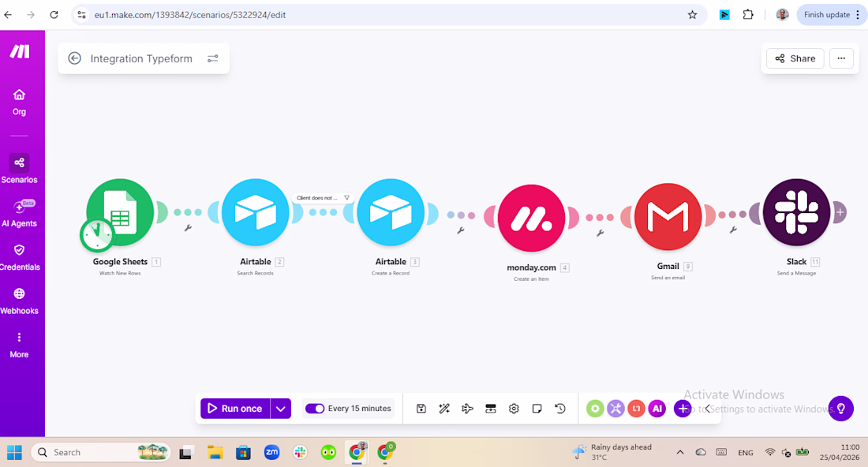Click the green flow control tools icon

[x=595, y=409]
